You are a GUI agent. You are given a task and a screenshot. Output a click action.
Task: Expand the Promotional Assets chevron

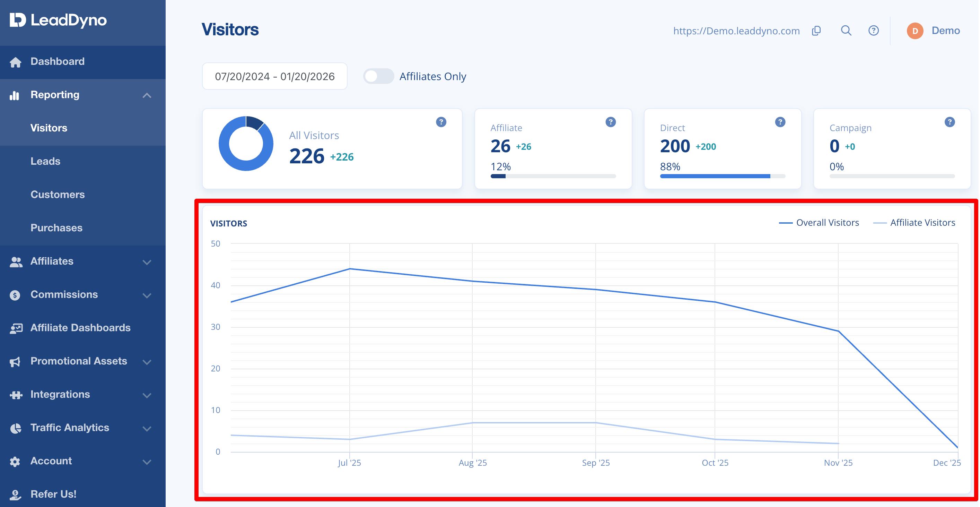point(147,362)
